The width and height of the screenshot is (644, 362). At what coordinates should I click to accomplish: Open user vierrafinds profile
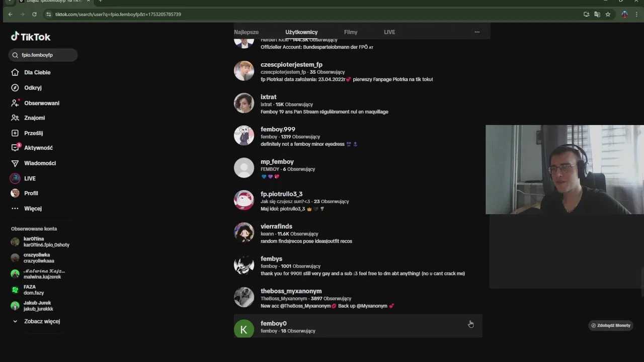[358, 233]
